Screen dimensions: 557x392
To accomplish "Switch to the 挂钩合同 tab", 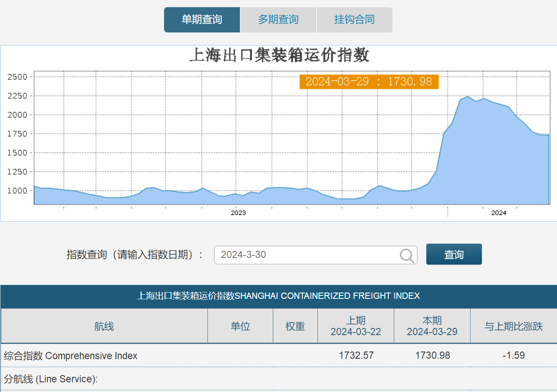I will click(354, 19).
